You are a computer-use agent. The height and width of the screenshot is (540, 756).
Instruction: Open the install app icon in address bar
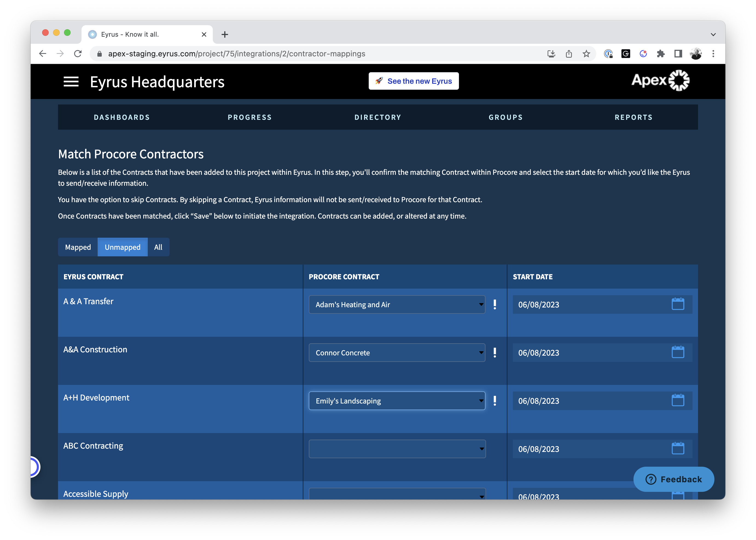551,54
